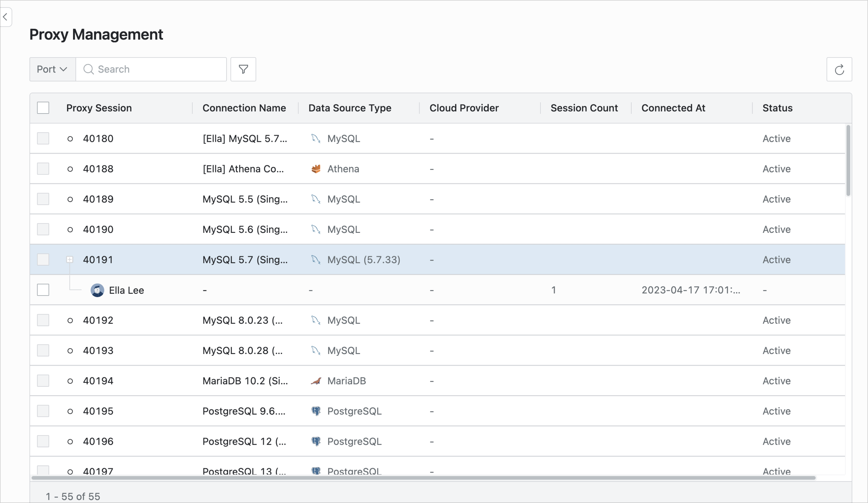Click the MySQL icon in row 40189
The image size is (868, 503).
(x=316, y=199)
